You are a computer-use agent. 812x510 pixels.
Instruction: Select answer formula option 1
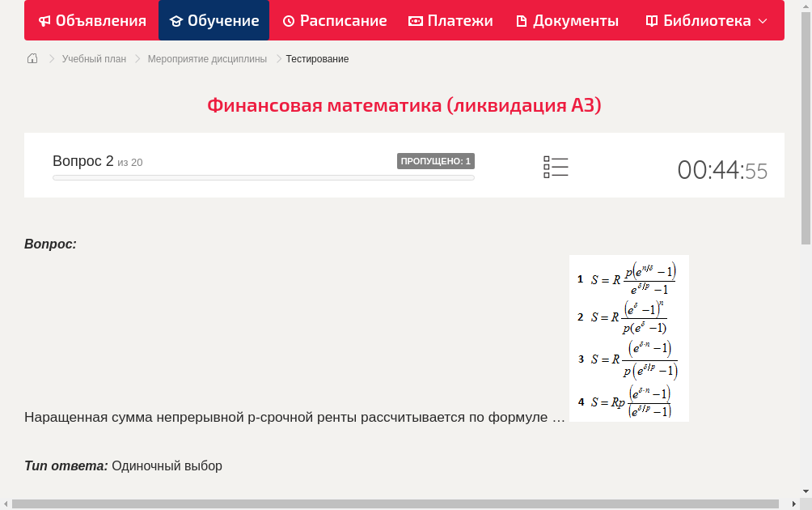[x=631, y=278]
